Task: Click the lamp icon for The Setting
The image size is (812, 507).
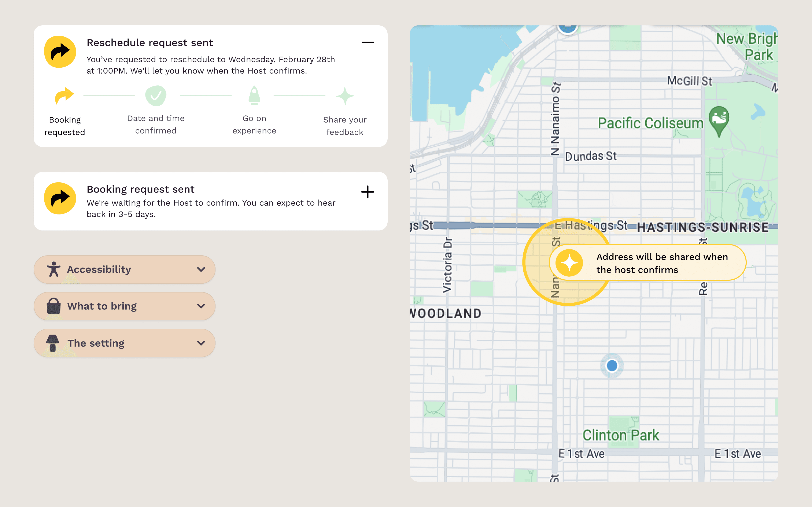Action: 53,343
